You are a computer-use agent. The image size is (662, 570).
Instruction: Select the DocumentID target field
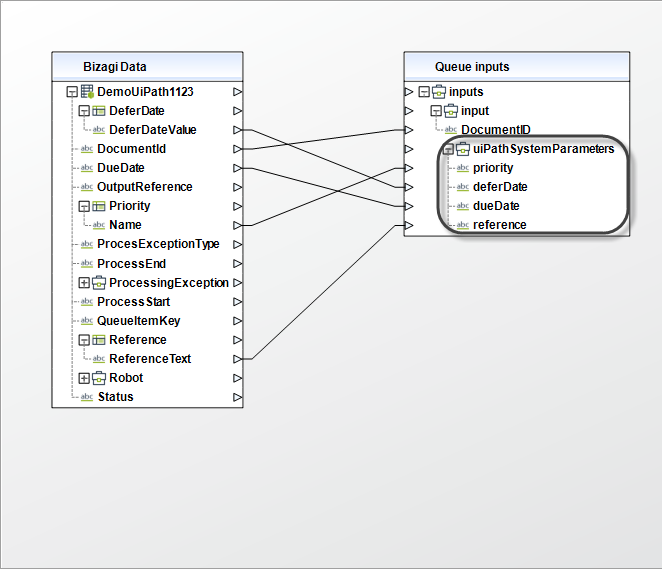pos(496,130)
